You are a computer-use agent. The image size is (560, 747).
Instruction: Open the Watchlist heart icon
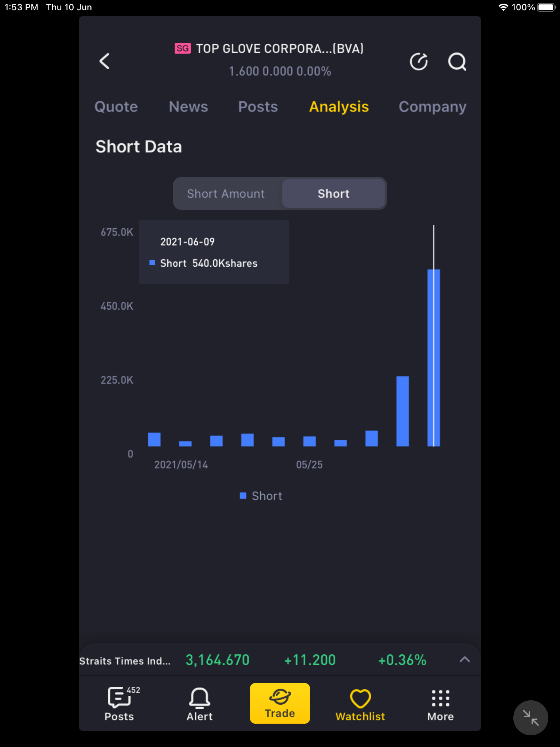point(360,704)
